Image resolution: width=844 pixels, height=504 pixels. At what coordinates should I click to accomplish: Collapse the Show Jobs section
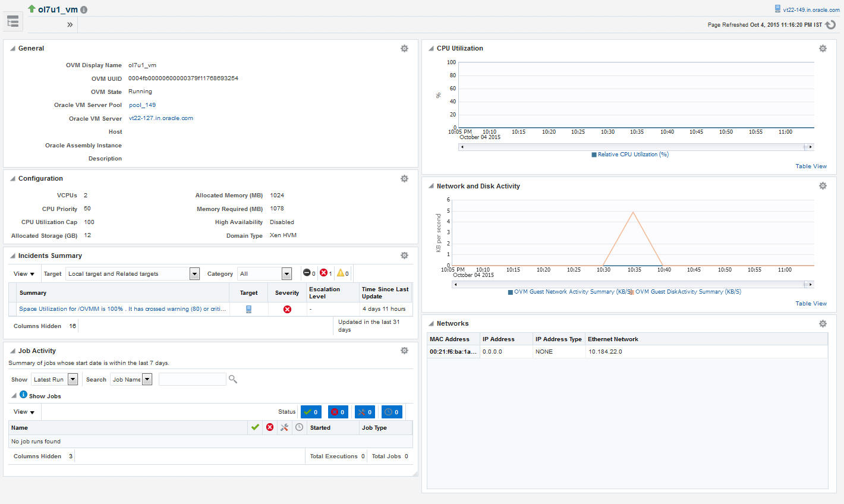click(14, 396)
